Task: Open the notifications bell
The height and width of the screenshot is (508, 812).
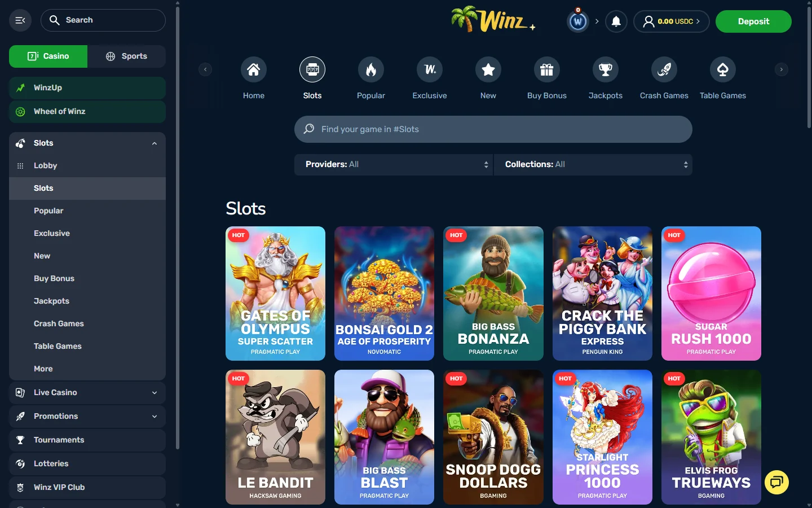Action: [616, 21]
